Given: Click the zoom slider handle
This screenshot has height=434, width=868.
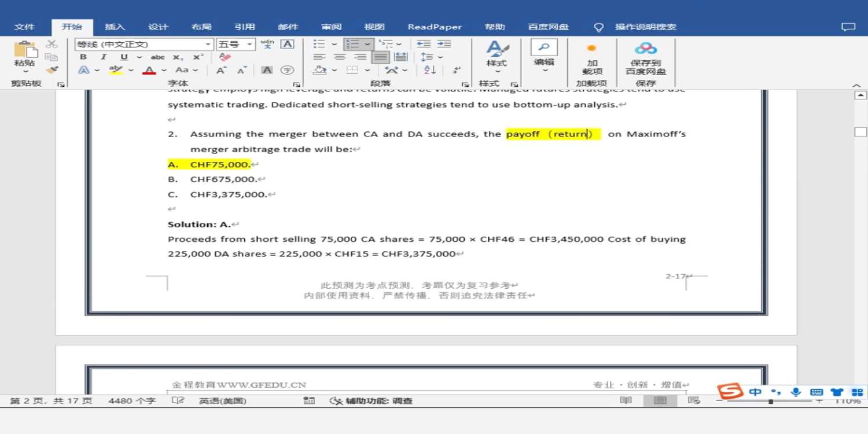Looking at the screenshot, I should 771,401.
